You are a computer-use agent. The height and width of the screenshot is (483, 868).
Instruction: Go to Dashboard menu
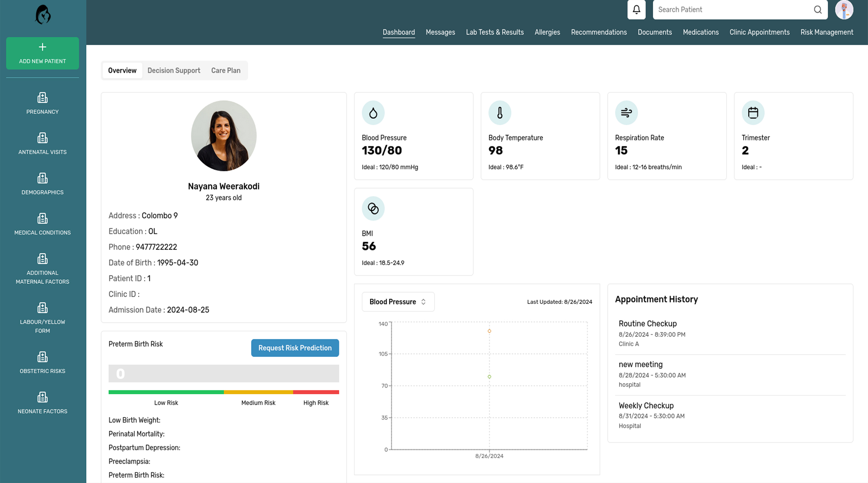[399, 32]
